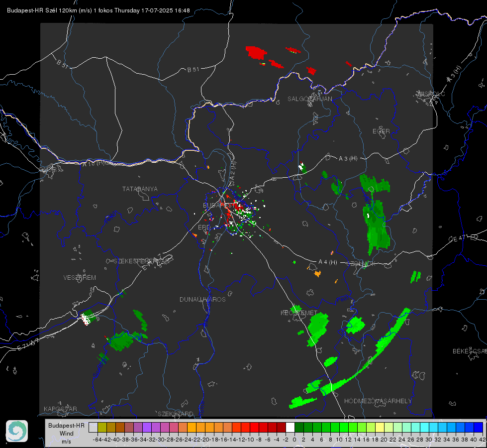Click the long curved bright-green echo band

click(x=366, y=351)
